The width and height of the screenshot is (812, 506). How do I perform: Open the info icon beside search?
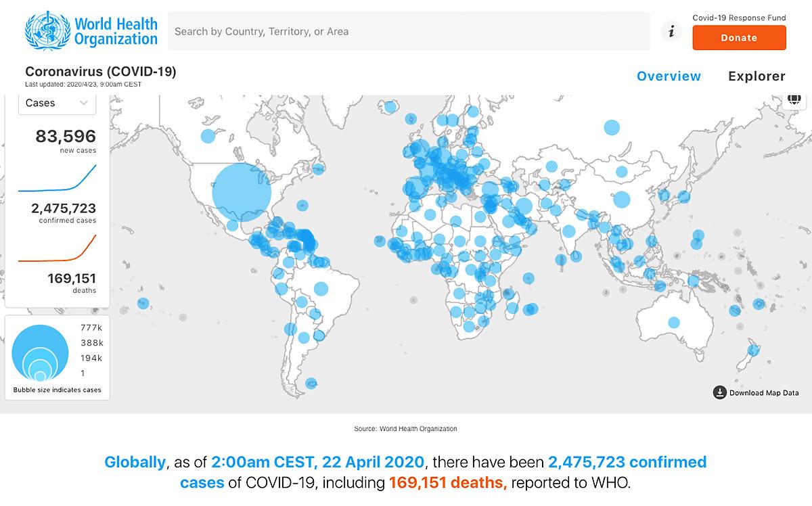click(671, 31)
